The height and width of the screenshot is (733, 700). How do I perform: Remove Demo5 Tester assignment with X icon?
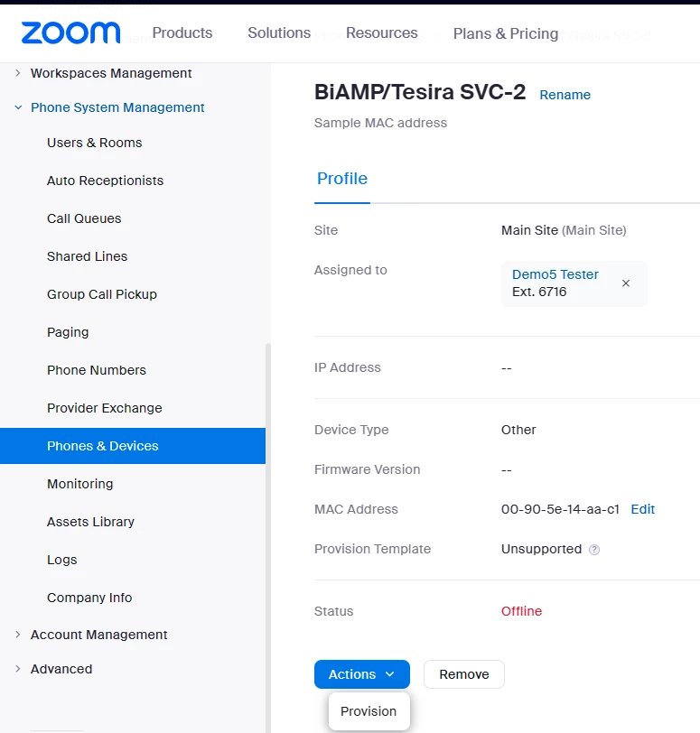(626, 283)
